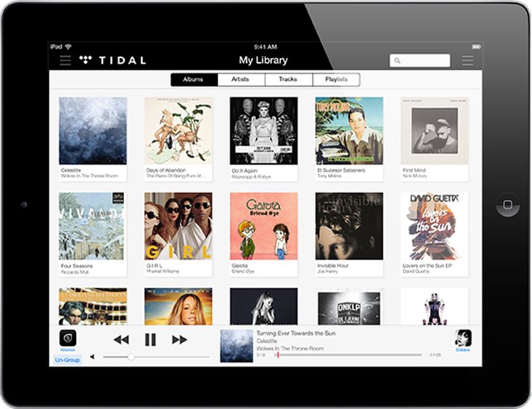
Task: Select the Kitchen speaker icon
Action: 68,338
